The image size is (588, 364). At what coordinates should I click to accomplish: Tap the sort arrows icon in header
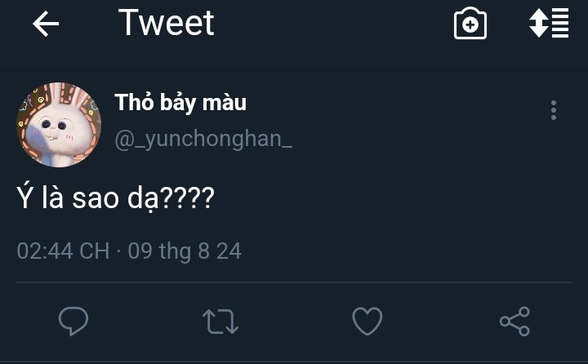548,24
